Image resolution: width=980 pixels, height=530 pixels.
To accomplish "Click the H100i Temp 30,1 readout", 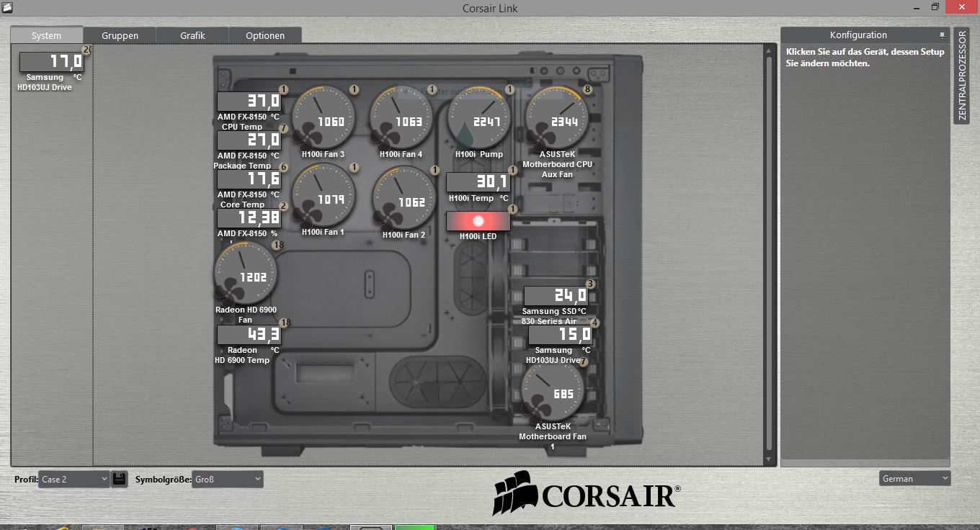I will coord(478,182).
